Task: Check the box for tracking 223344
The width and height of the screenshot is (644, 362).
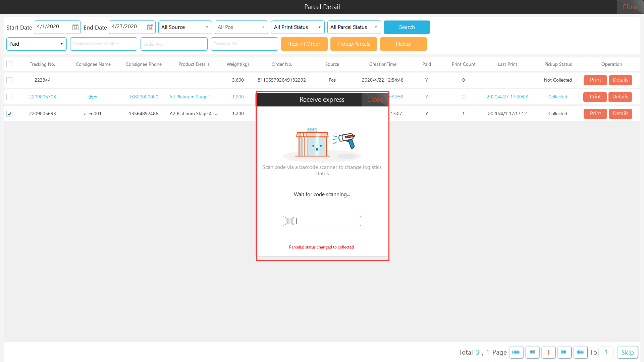Action: click(9, 80)
